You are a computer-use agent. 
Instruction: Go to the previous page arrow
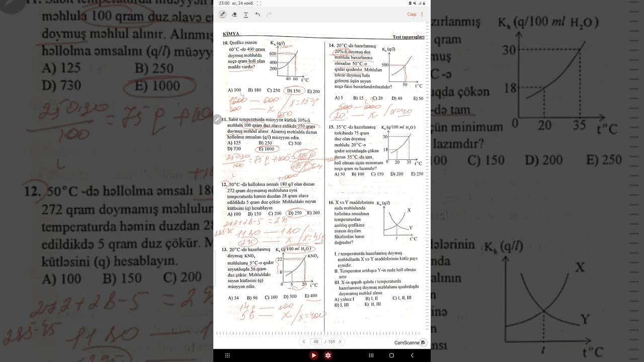[x=304, y=341]
